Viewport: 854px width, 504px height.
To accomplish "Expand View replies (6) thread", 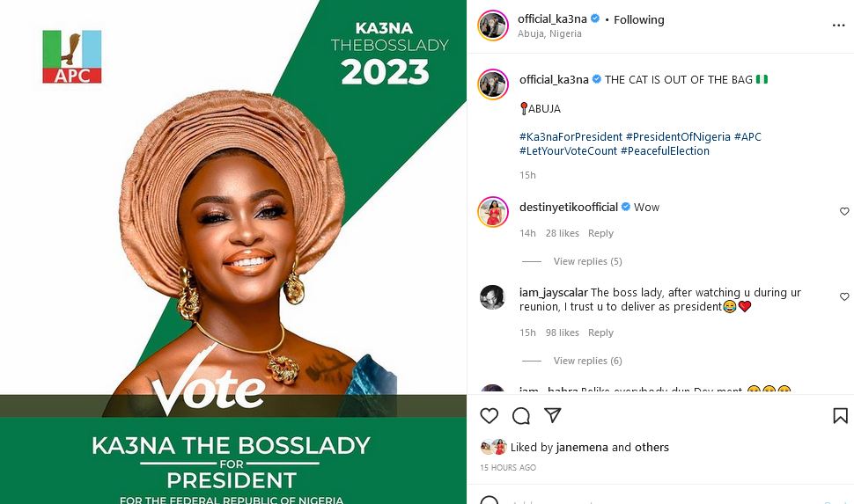I will [587, 361].
